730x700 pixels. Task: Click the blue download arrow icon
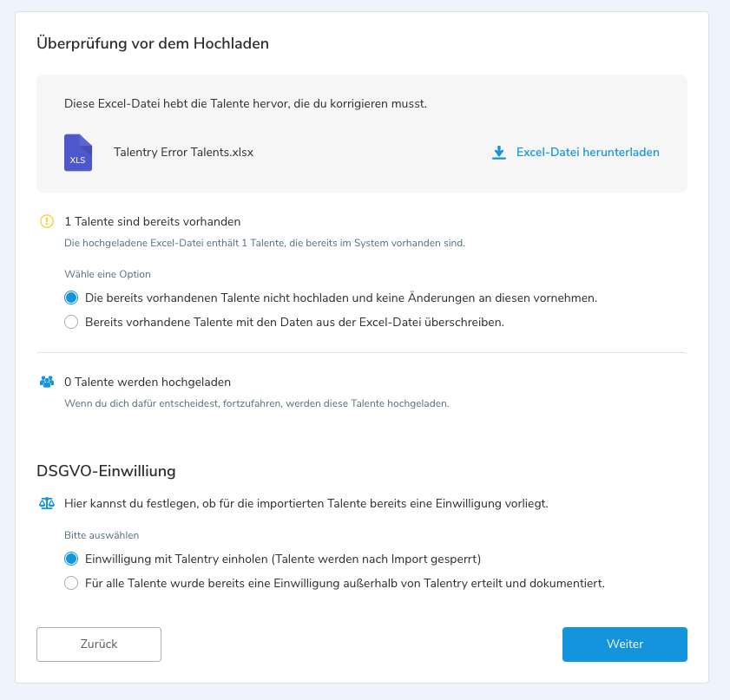point(498,153)
